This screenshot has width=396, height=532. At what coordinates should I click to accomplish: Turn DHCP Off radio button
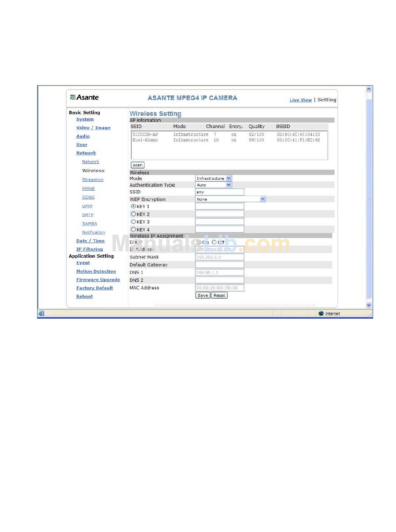(x=214, y=242)
